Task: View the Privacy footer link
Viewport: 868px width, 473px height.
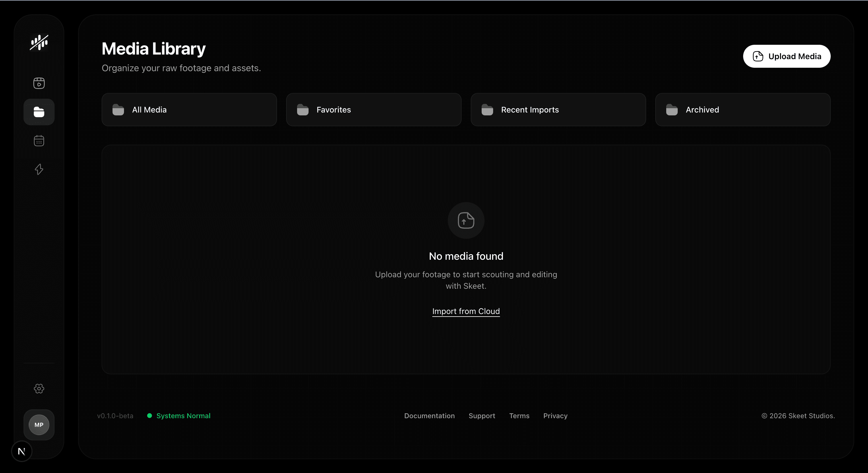Action: pyautogui.click(x=555, y=416)
